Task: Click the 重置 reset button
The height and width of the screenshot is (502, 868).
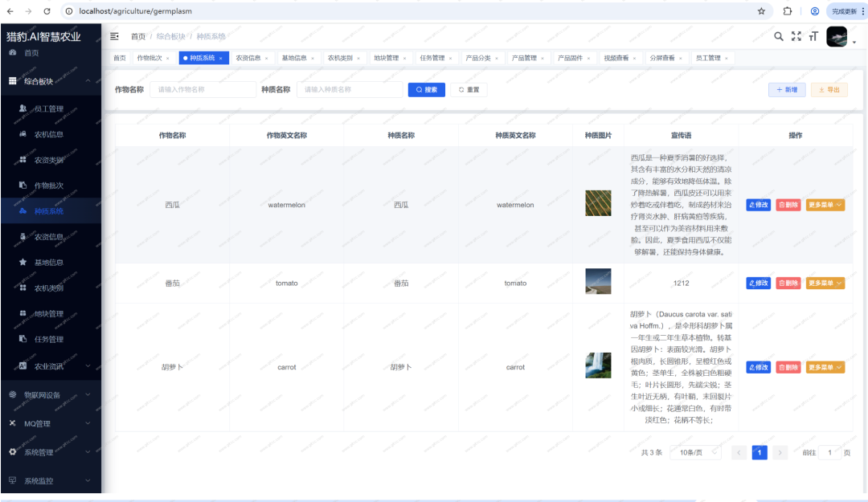Action: point(469,90)
